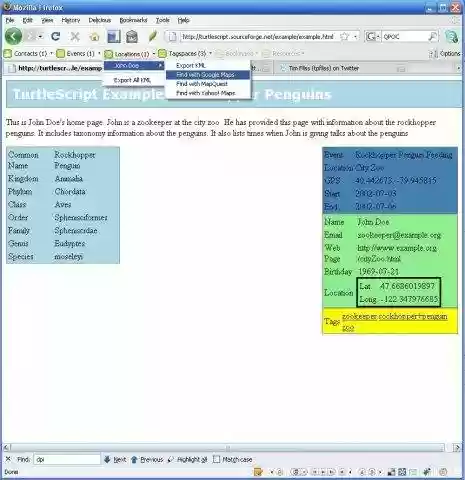Click the horizontal scrollbar track
465x480 pixels.
point(228,447)
